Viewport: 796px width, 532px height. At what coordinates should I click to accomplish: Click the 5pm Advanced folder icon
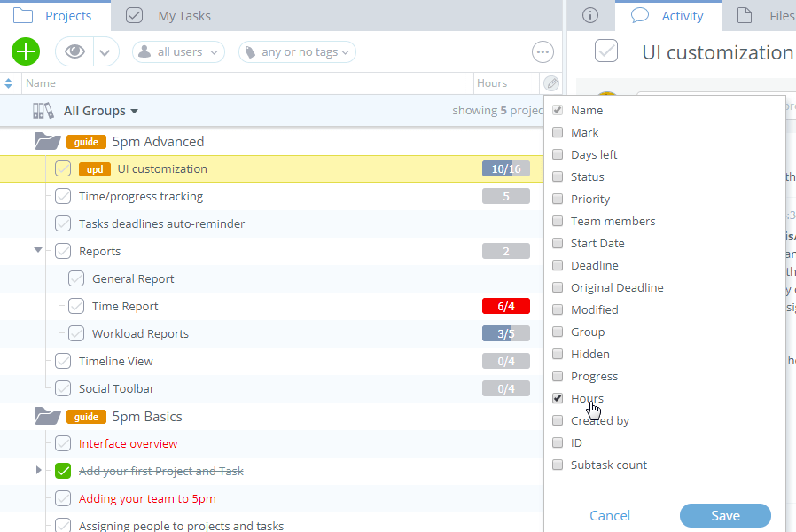tap(47, 141)
